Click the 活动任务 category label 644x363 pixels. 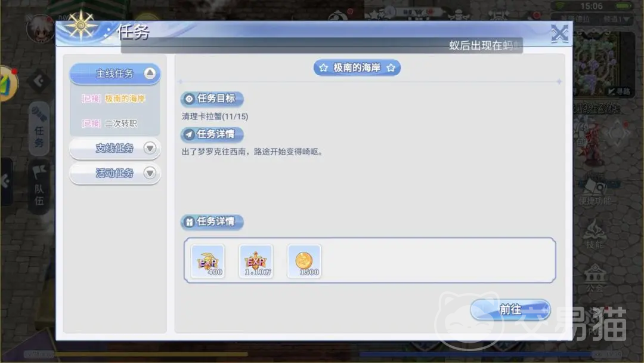tap(114, 174)
